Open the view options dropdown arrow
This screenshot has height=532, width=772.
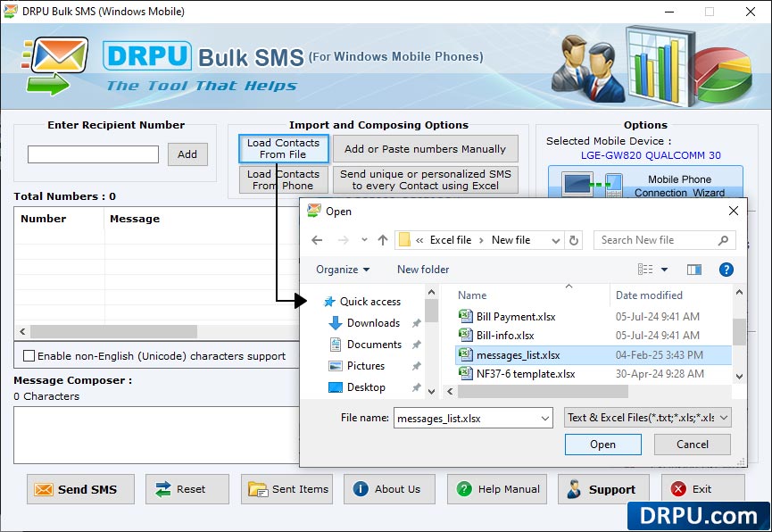(x=664, y=270)
